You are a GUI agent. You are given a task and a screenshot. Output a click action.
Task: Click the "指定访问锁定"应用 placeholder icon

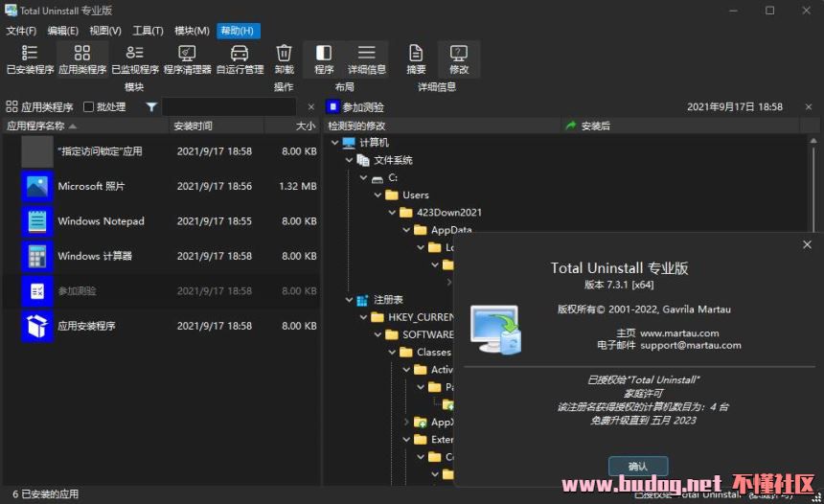[37, 151]
